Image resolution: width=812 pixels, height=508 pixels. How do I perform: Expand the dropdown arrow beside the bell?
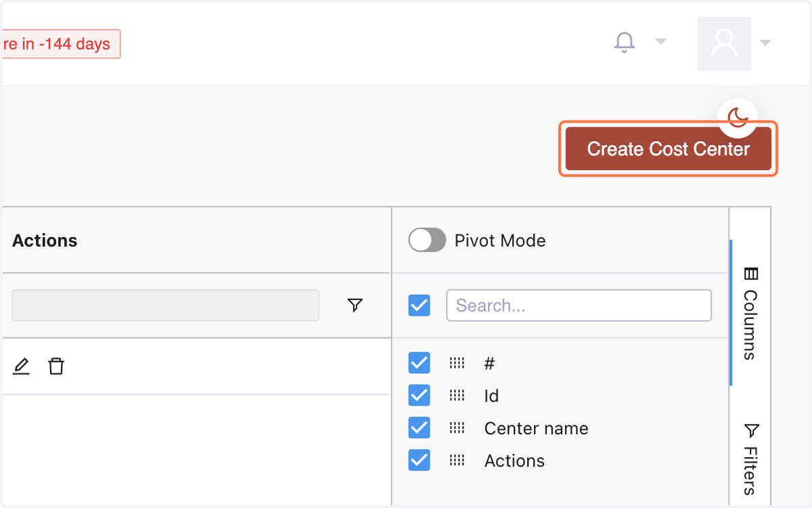[x=661, y=42]
